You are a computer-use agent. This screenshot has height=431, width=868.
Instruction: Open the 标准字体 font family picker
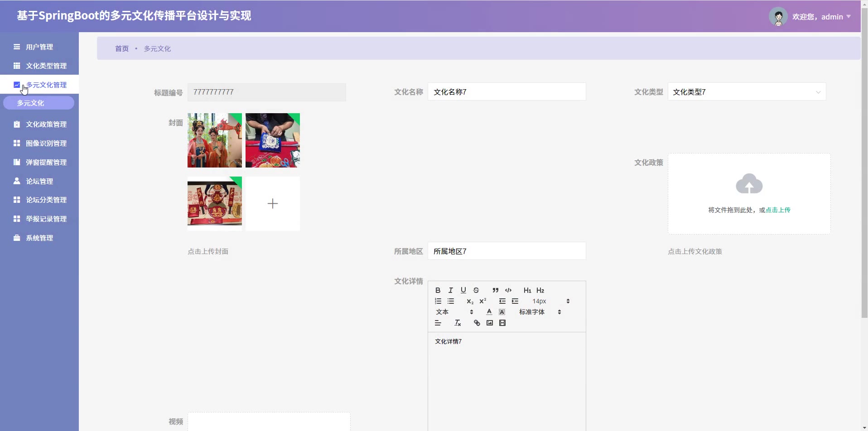click(x=540, y=312)
